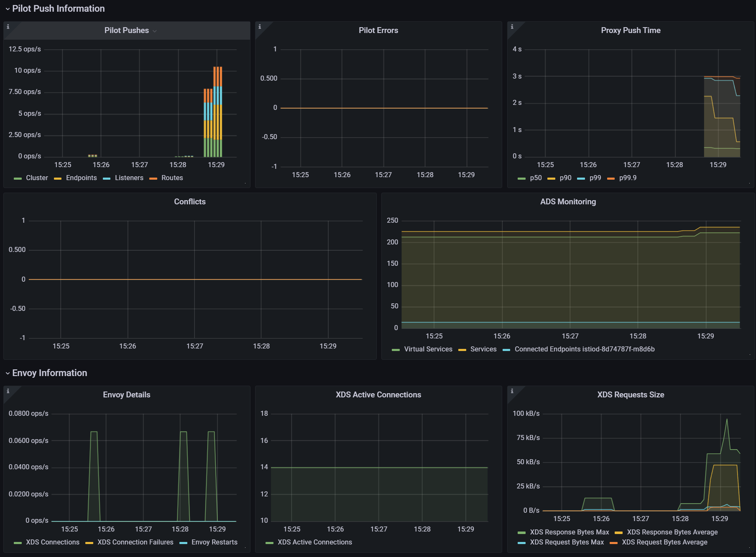756x557 pixels.
Task: Open the XDS Requests Size panel menu
Action: [631, 395]
